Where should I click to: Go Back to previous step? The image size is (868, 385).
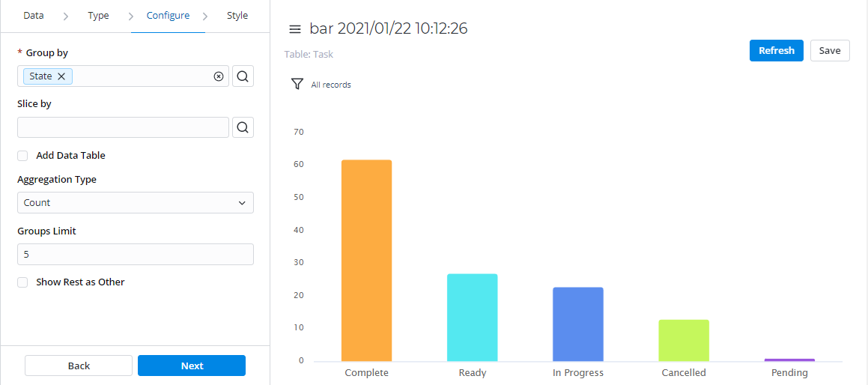click(x=79, y=366)
